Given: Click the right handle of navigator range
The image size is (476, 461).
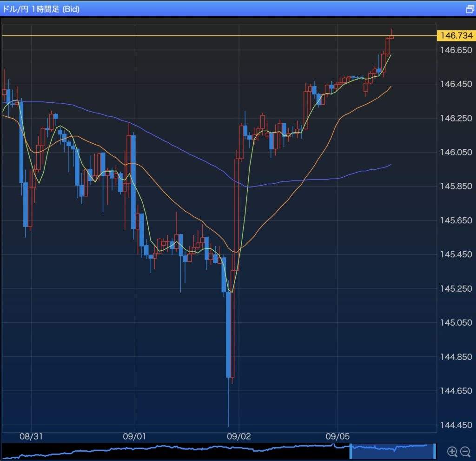Looking at the screenshot, I should coord(435,450).
